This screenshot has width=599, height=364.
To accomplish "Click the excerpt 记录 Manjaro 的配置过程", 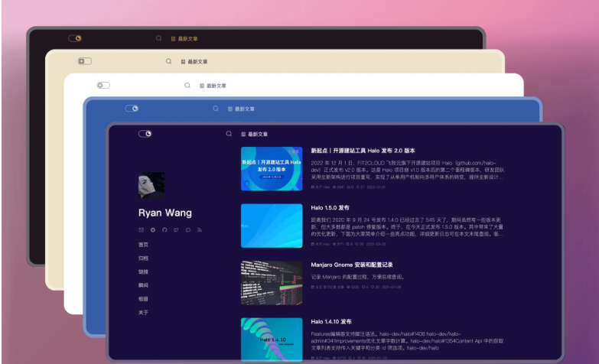I will click(x=357, y=277).
